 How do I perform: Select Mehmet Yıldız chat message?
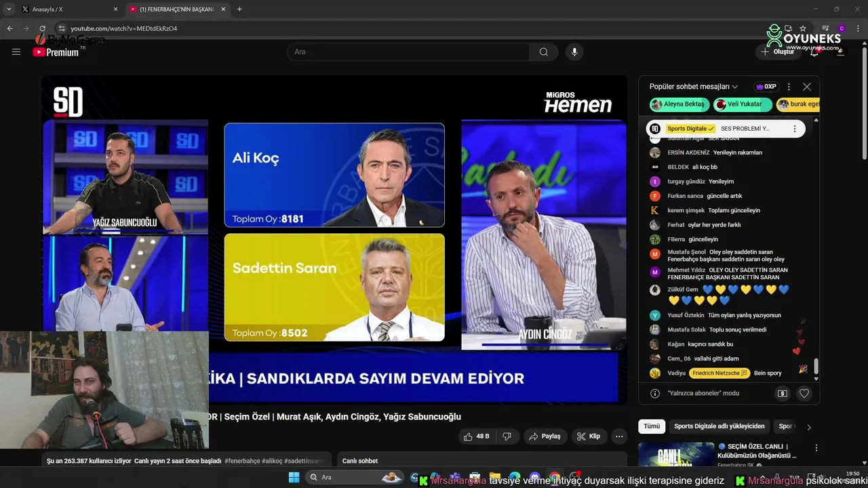[x=729, y=274]
